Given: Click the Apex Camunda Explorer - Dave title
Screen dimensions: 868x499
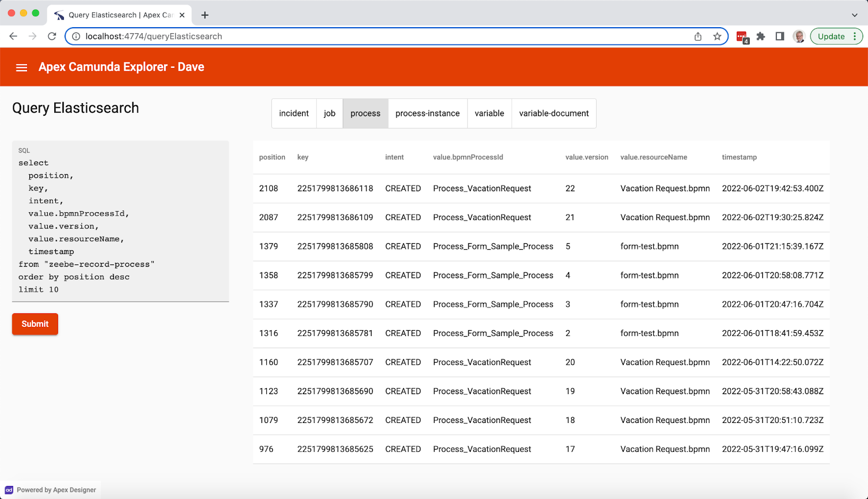Looking at the screenshot, I should point(122,67).
